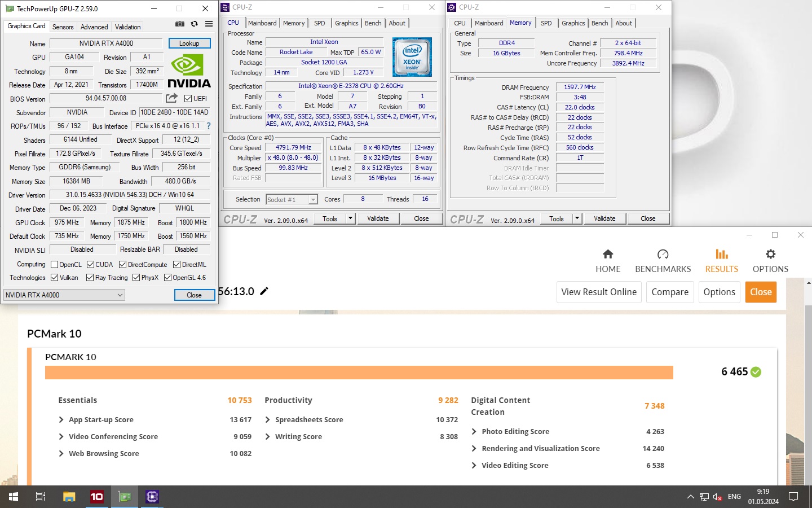Screen dimensions: 812x508
Task: Expand Rendering and Visualization Score
Action: [x=474, y=448]
